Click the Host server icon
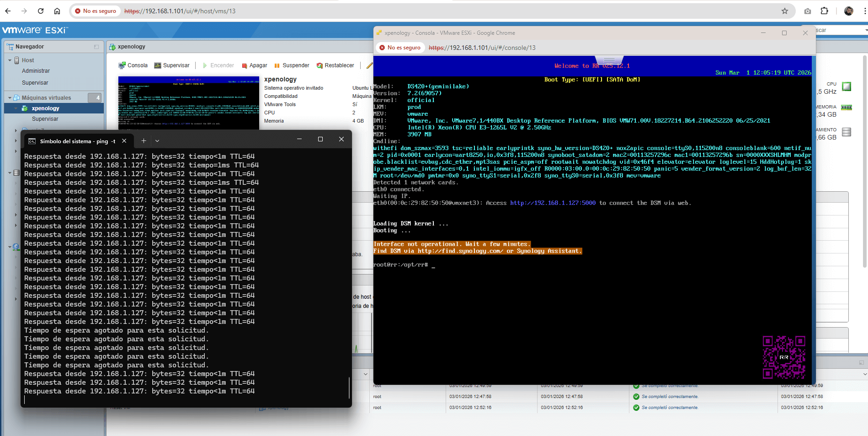This screenshot has width=868, height=436. click(x=17, y=60)
